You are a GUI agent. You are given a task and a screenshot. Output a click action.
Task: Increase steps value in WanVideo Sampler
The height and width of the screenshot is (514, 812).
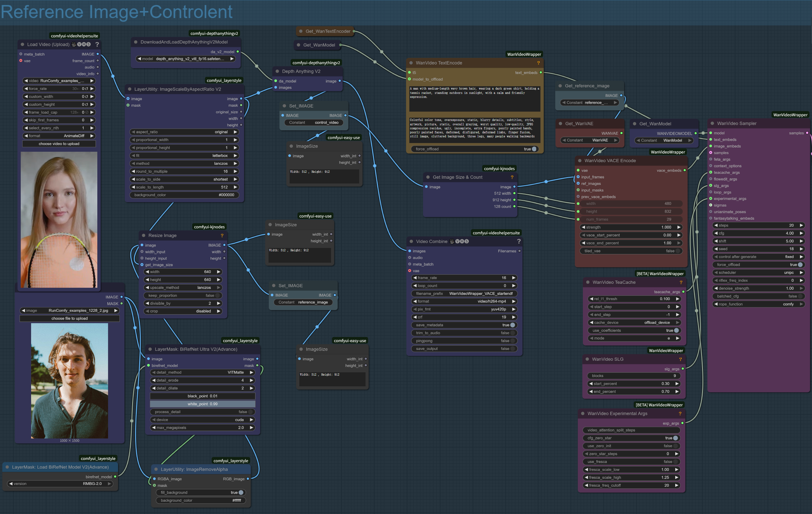(x=802, y=225)
